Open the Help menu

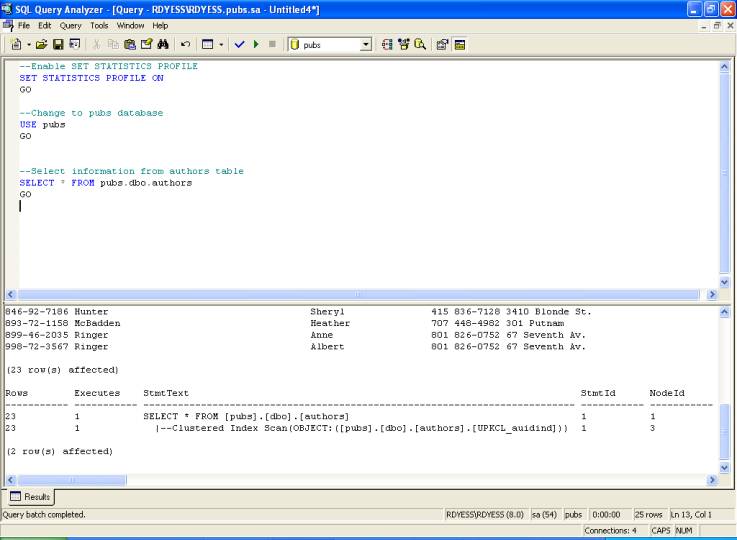(x=160, y=25)
